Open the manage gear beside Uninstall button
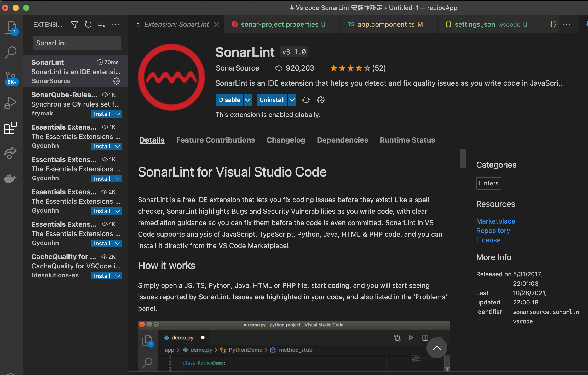The image size is (588, 375). 321,100
